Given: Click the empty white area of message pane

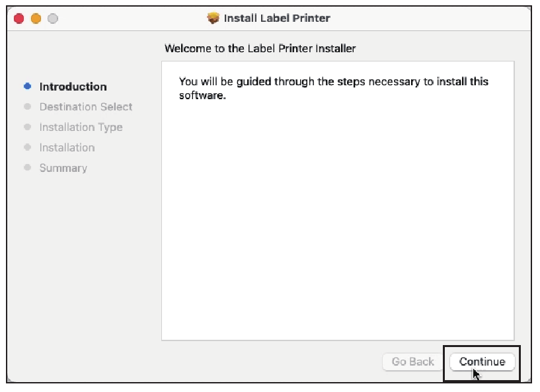Looking at the screenshot, I should (338, 220).
